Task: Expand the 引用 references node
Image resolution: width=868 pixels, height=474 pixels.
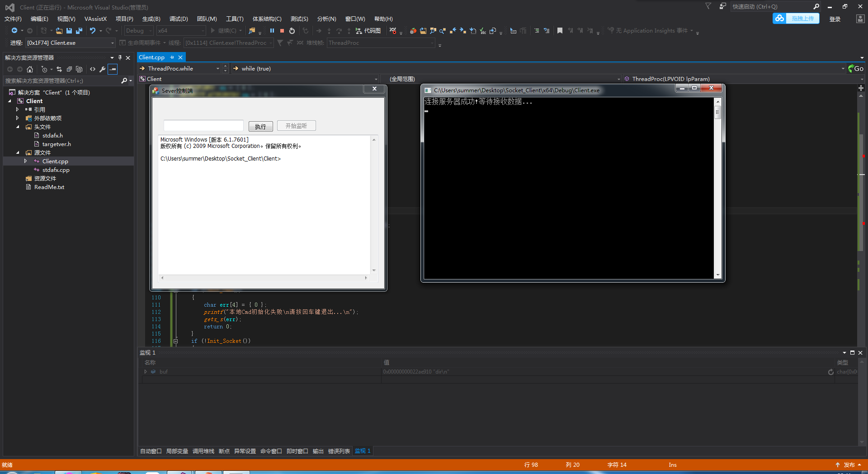Action: click(x=18, y=109)
